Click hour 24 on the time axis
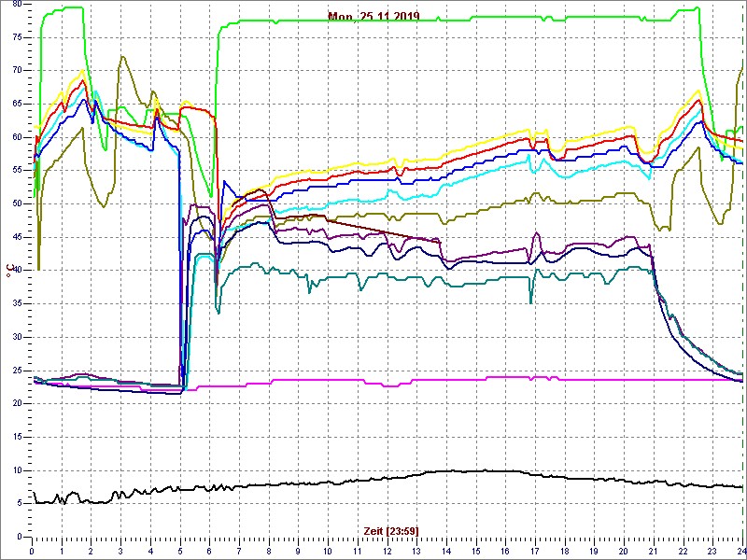The height and width of the screenshot is (560, 747). pyautogui.click(x=741, y=552)
